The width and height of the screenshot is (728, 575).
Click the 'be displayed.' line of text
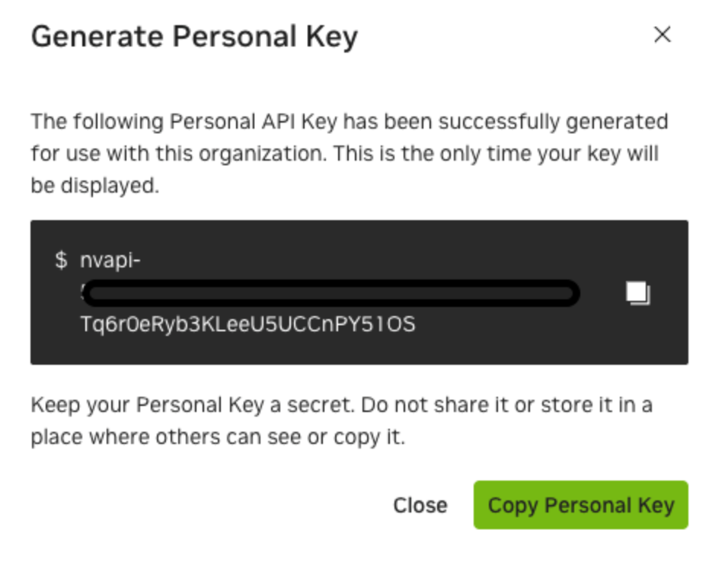point(95,186)
